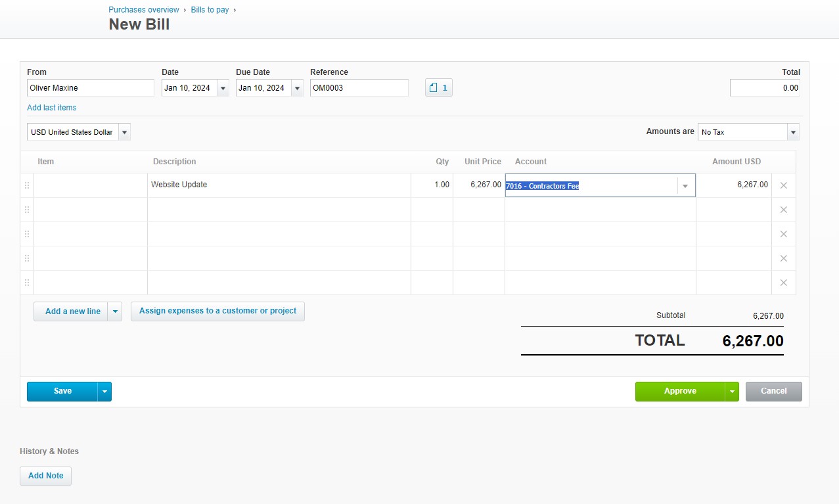Open the Amounts are No Tax dropdown
Viewport: 839px width, 504px height.
[x=793, y=132]
